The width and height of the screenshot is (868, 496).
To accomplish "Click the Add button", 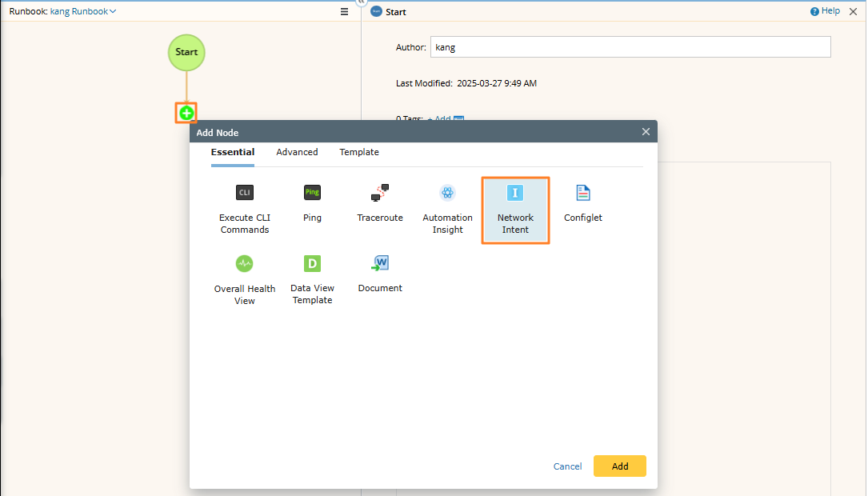I will tap(619, 466).
